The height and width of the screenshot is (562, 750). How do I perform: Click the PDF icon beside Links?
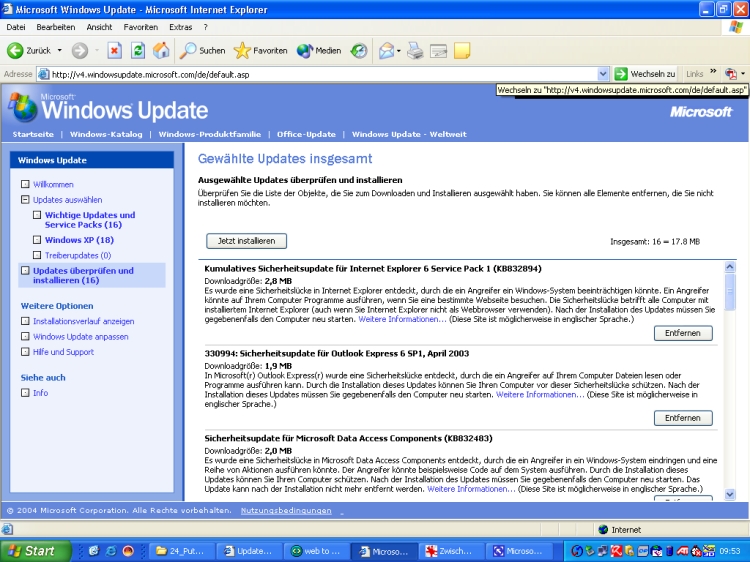point(730,74)
